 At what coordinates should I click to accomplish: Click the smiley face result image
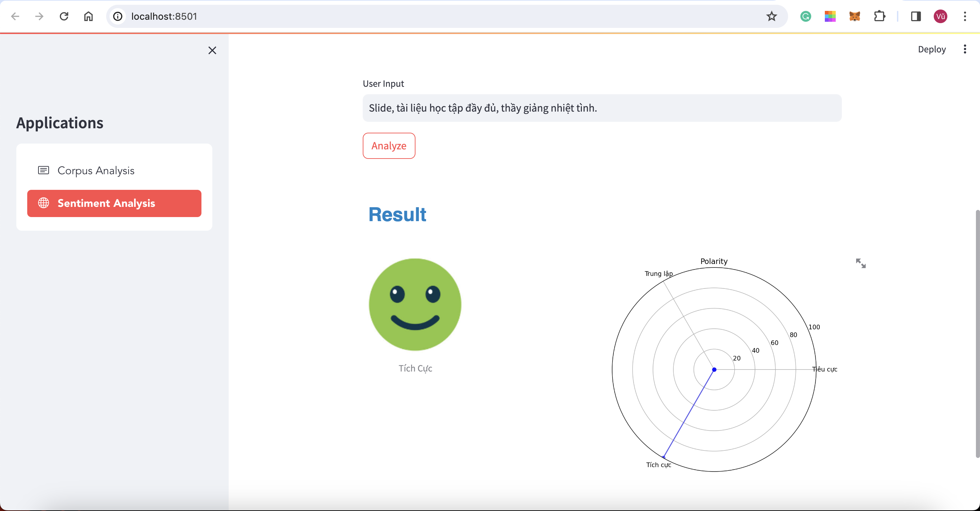(415, 304)
